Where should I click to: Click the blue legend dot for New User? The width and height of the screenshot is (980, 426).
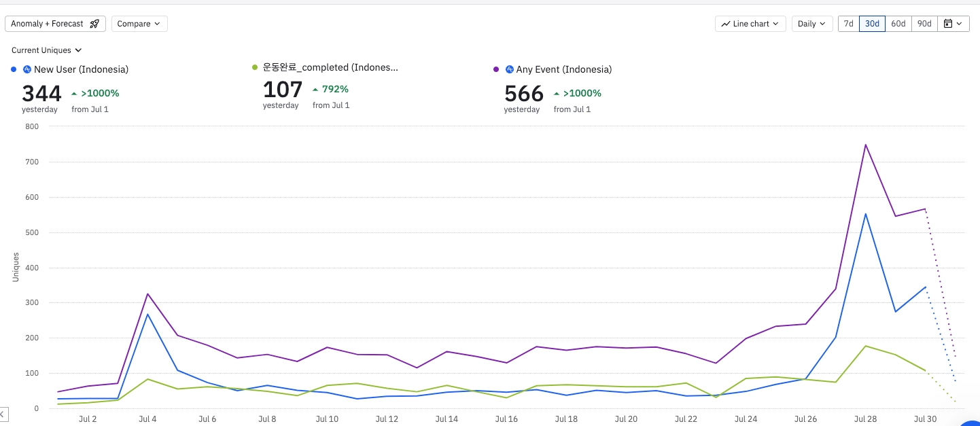(x=14, y=69)
